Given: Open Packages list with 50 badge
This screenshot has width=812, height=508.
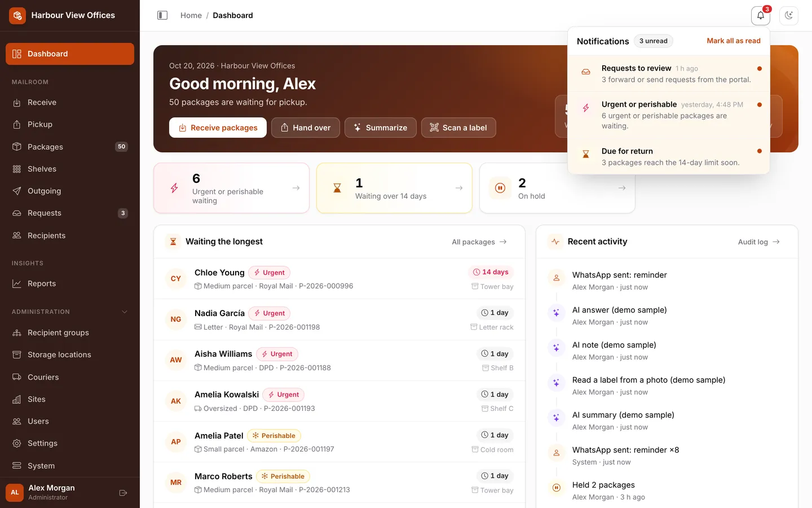Looking at the screenshot, I should pos(70,147).
